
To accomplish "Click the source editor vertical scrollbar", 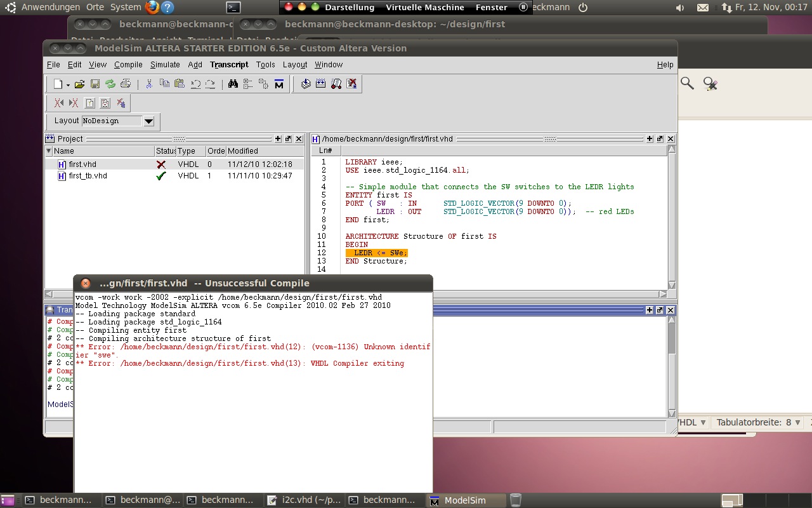I will [x=672, y=217].
